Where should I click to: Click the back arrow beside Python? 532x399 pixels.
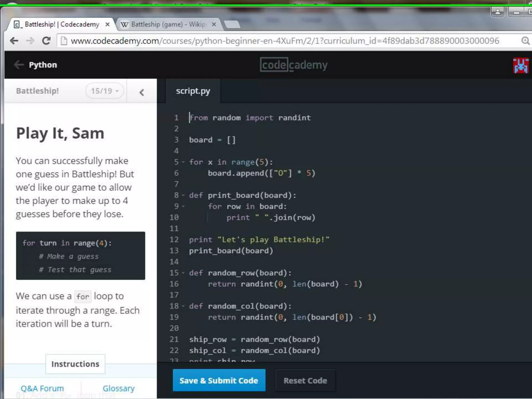pyautogui.click(x=19, y=65)
